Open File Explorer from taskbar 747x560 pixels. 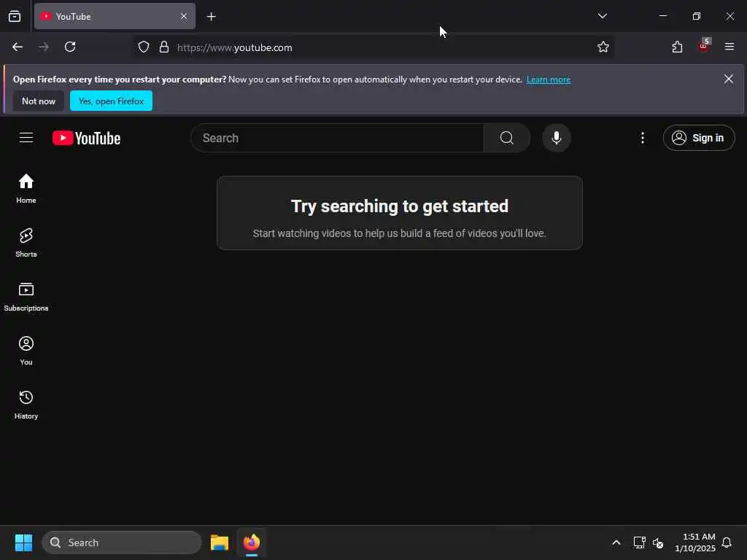[219, 542]
